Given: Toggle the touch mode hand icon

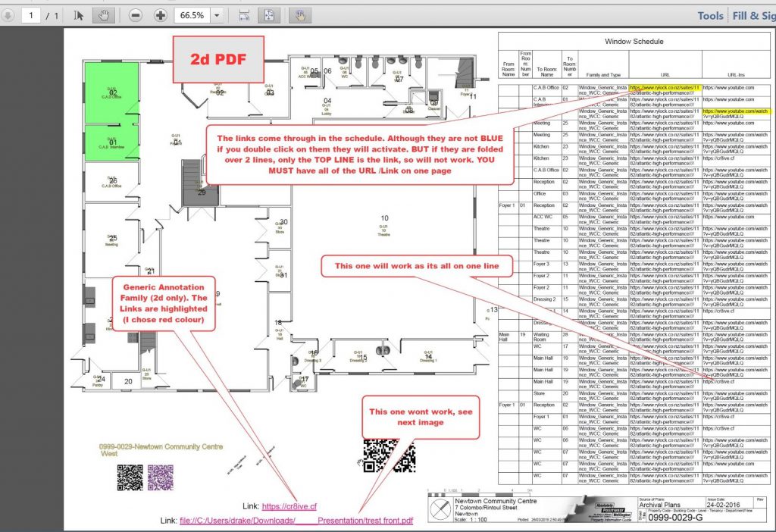Looking at the screenshot, I should pyautogui.click(x=300, y=15).
